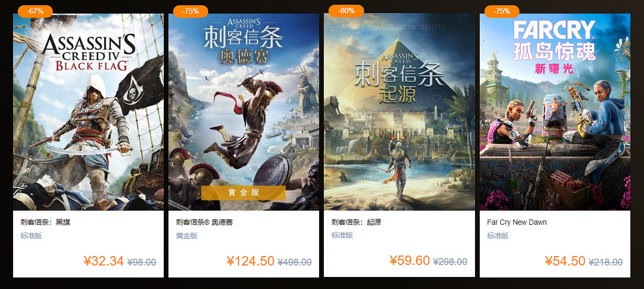Screen dimensions: 644x289
Task: Click the ¥54.50 sale price
Action: [x=565, y=261]
